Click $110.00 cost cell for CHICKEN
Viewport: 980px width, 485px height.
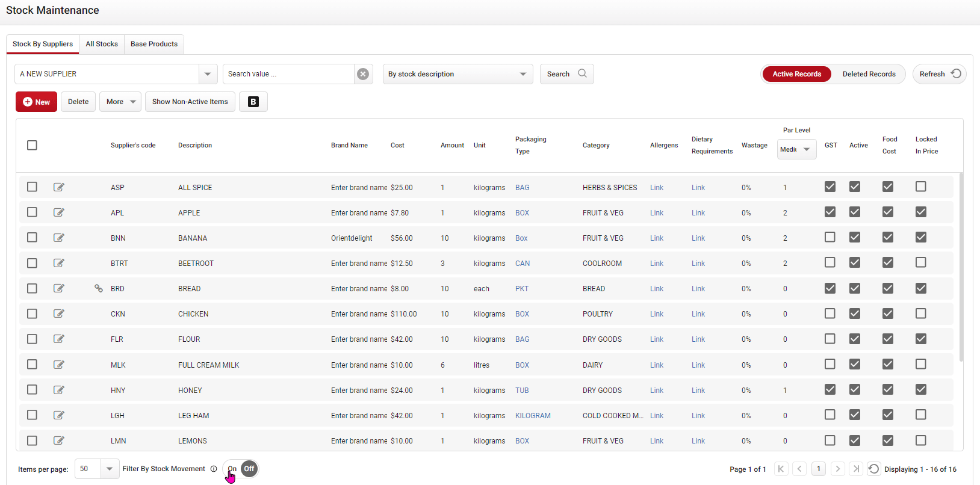tap(403, 314)
